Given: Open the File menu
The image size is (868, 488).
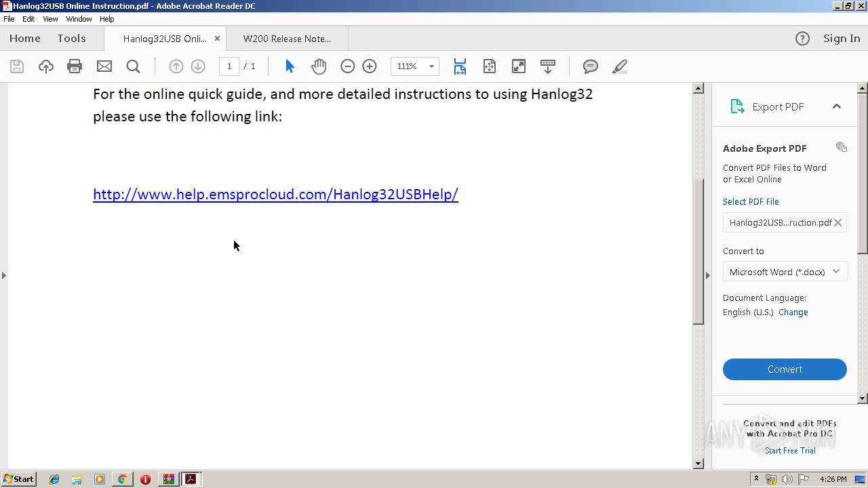Looking at the screenshot, I should coord(9,19).
